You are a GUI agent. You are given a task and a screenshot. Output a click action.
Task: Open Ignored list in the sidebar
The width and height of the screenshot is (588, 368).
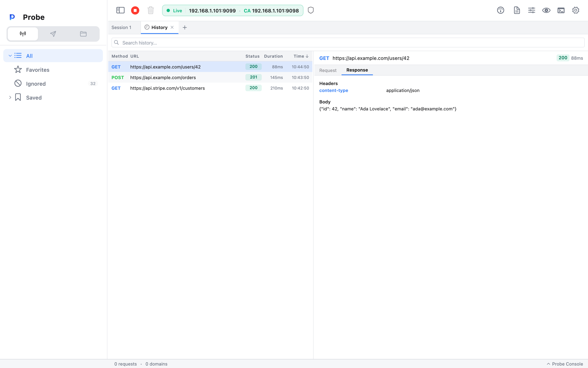tap(53, 83)
